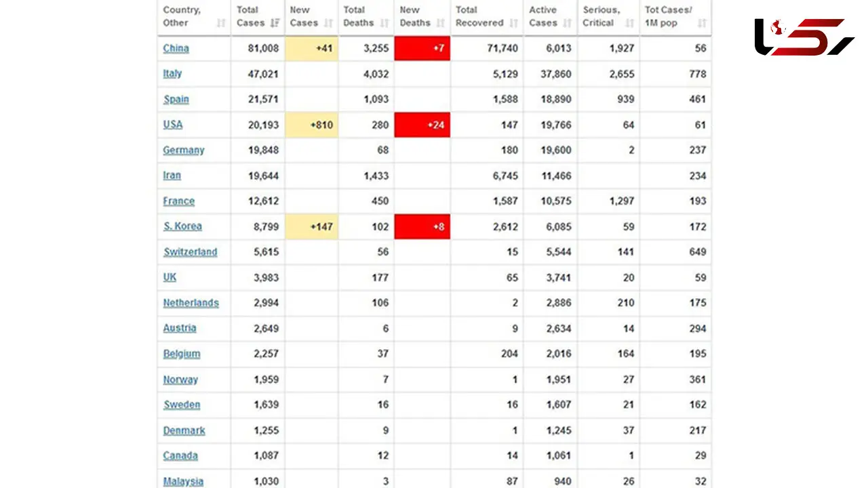Click UK's total cases value 3,983
This screenshot has height=488, width=868.
coord(267,277)
